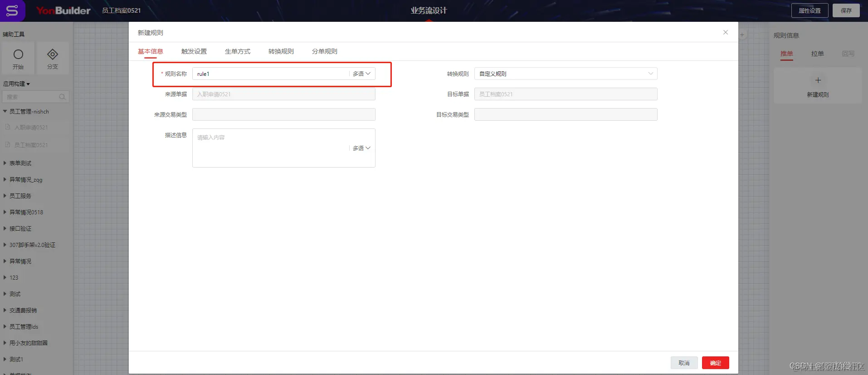Open 多语 dropdown in 规则名称 field
The height and width of the screenshot is (375, 868).
tap(362, 74)
